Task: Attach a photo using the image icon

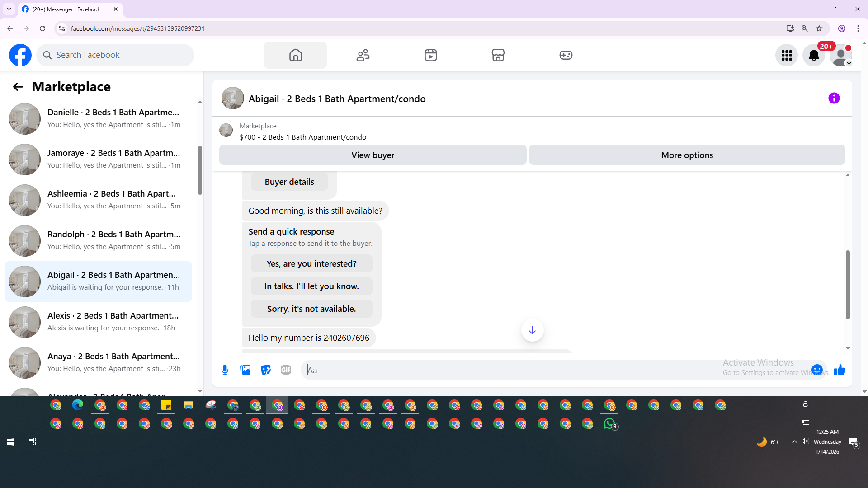Action: pyautogui.click(x=245, y=370)
